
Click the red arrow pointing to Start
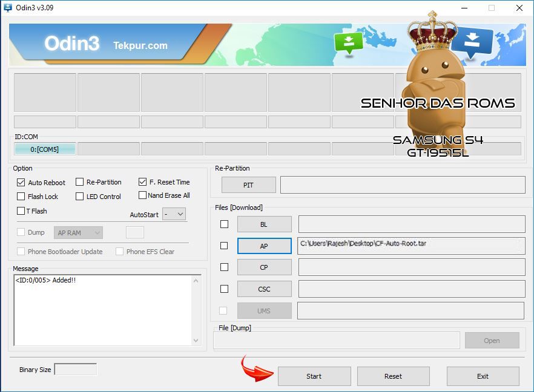pyautogui.click(x=255, y=369)
